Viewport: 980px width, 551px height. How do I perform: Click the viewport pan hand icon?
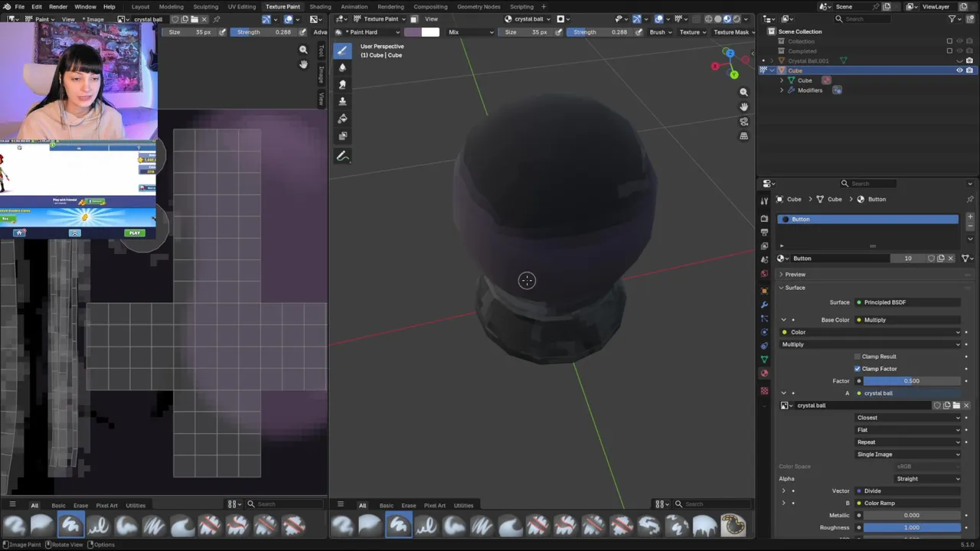tap(743, 106)
